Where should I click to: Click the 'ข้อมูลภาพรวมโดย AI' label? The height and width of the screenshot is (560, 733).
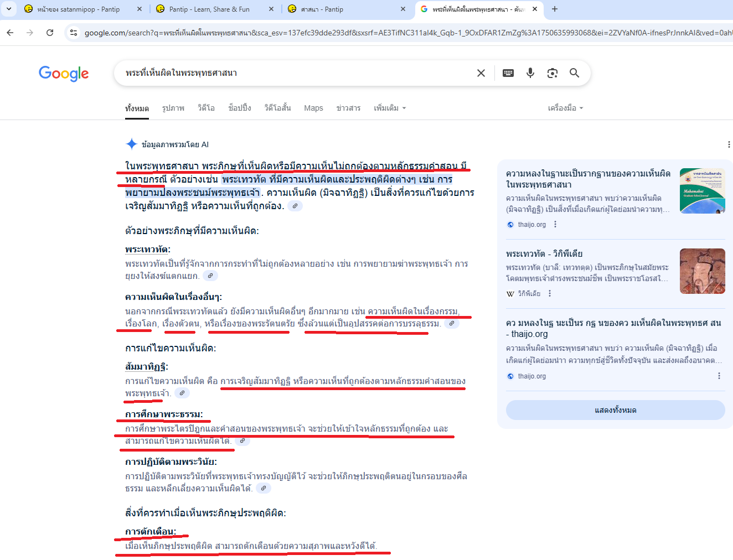(x=175, y=144)
